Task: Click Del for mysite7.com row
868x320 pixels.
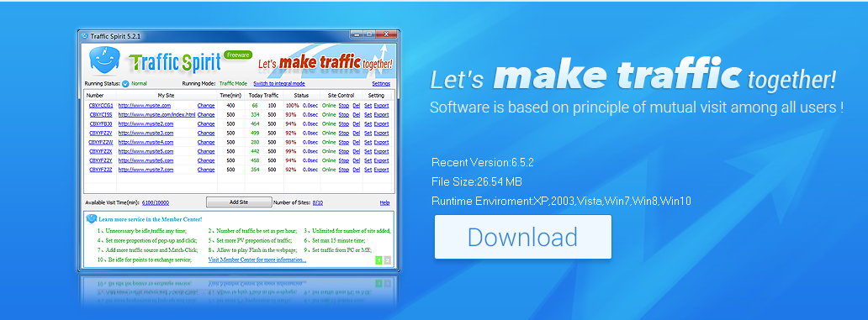Action: [357, 170]
